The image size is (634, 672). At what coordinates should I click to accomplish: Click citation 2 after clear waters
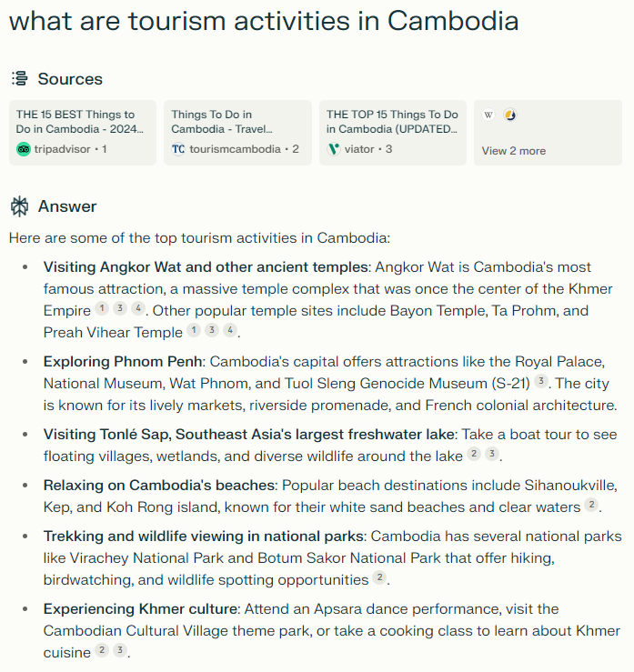(591, 506)
